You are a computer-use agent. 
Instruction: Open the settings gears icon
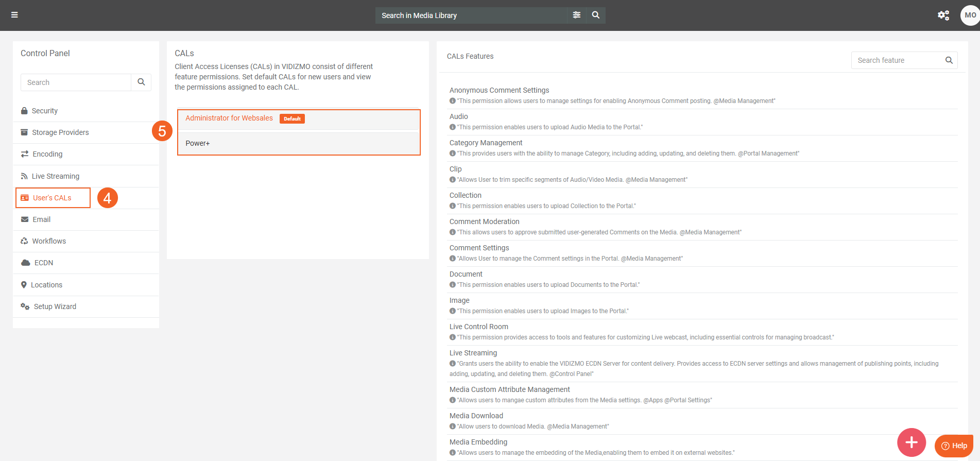point(943,15)
